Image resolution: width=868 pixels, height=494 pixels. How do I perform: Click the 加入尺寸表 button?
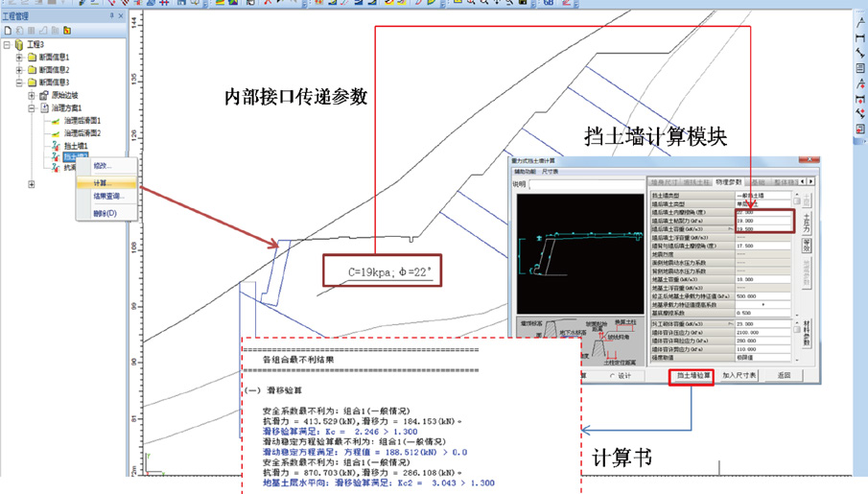[739, 375]
